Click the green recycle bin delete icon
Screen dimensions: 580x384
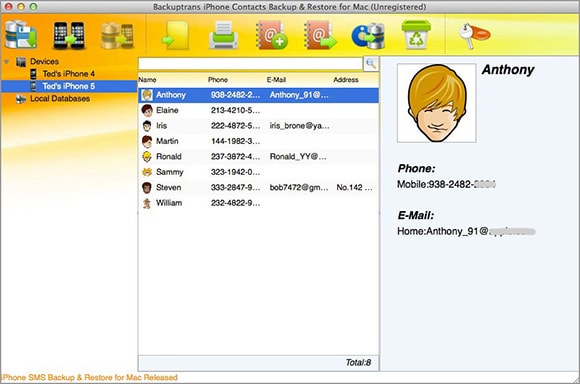(x=416, y=35)
